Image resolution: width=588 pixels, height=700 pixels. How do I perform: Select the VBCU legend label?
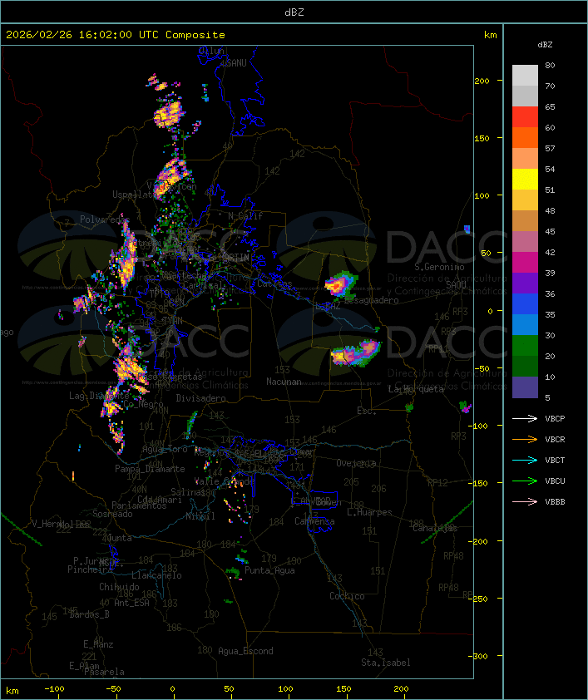click(x=555, y=481)
